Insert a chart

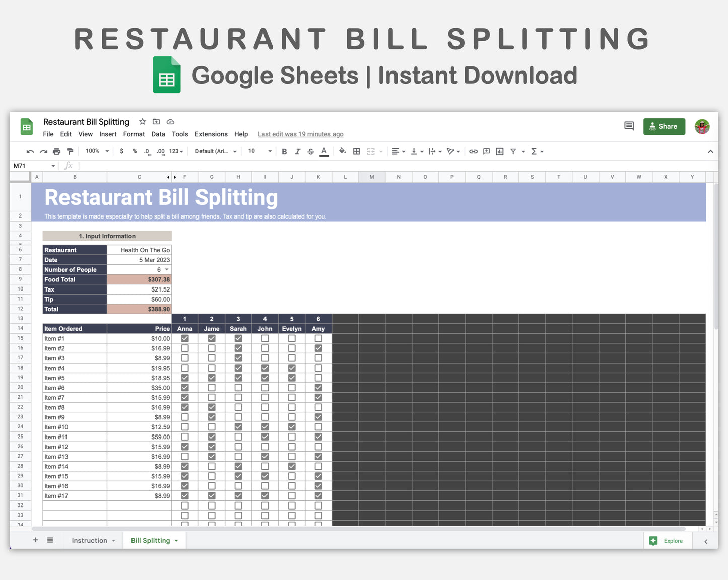point(499,151)
